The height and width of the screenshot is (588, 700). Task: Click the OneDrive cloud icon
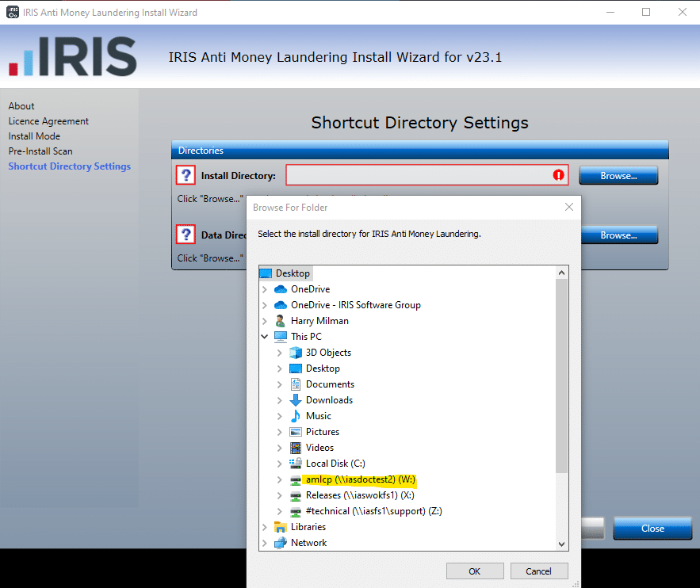[x=281, y=289]
